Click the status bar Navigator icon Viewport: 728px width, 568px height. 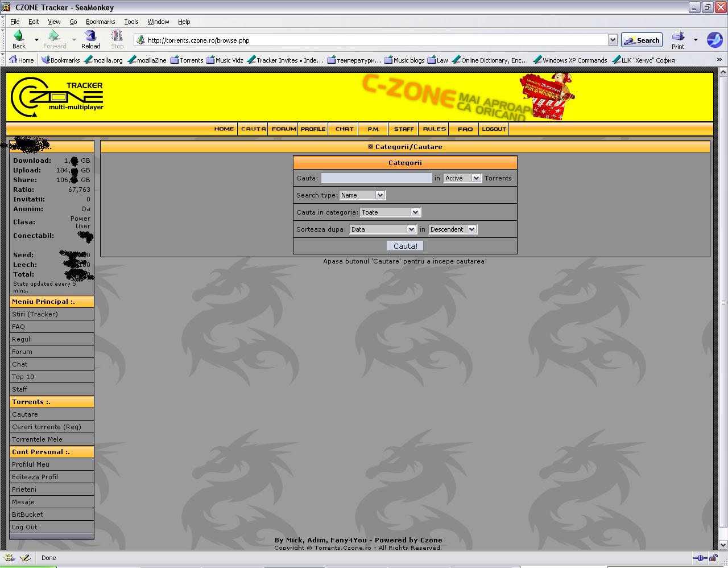9,558
